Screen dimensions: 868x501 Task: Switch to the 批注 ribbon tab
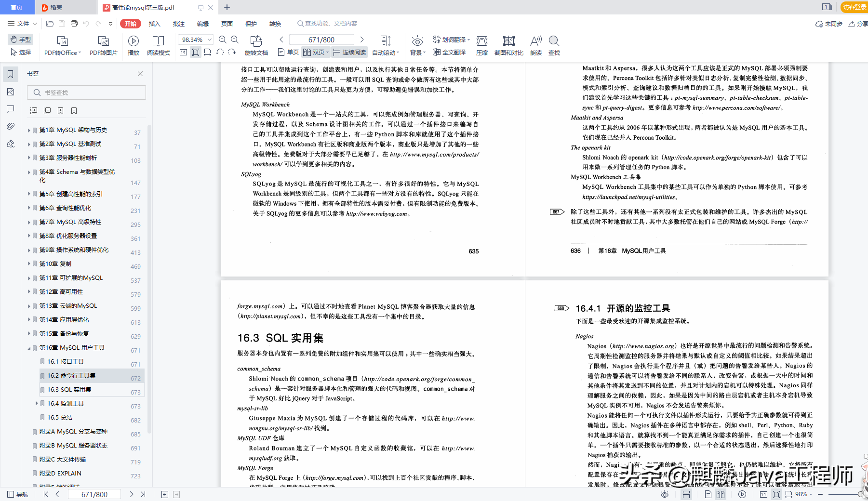click(x=178, y=24)
